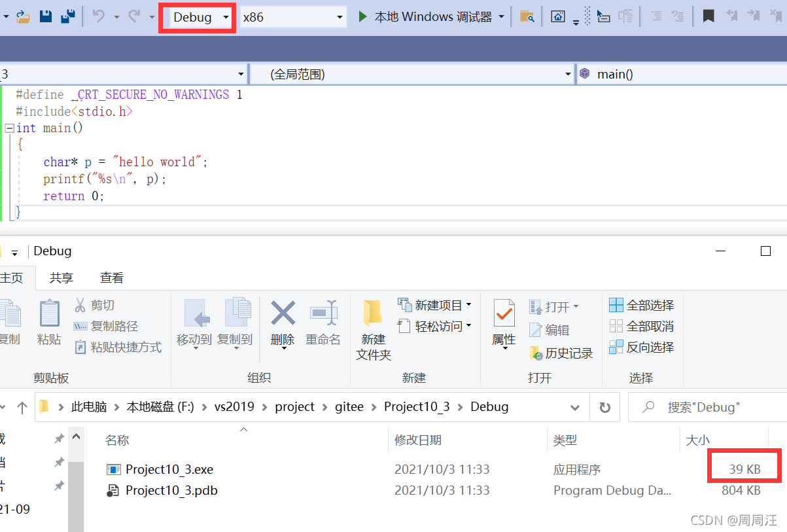787x532 pixels.
Task: Click the refresh button beside address bar
Action: click(604, 407)
